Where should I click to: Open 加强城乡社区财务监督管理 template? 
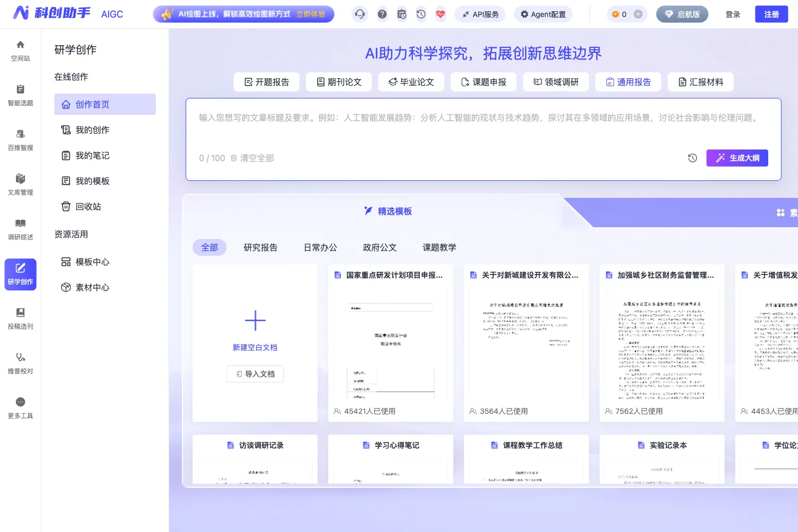click(x=662, y=343)
